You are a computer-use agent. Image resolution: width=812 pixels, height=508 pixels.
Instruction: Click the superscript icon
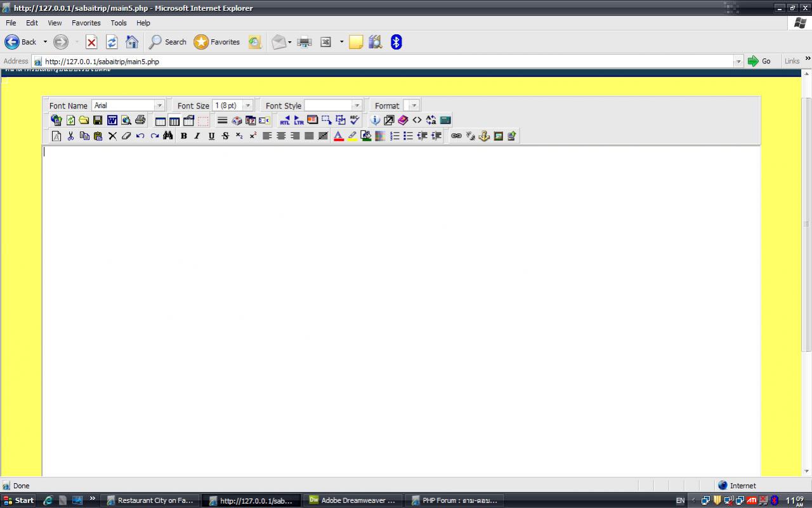[x=252, y=135]
